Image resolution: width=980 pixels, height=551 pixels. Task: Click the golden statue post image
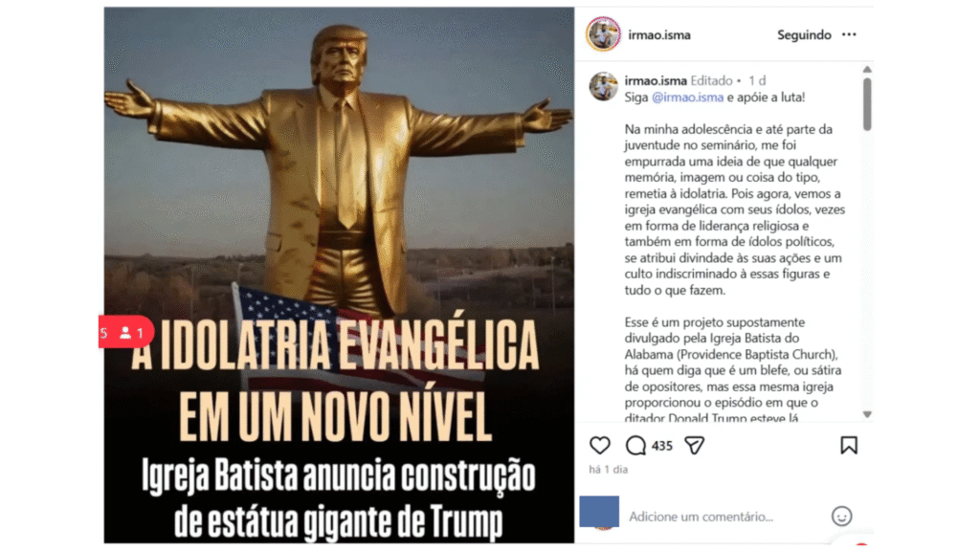coord(339,275)
